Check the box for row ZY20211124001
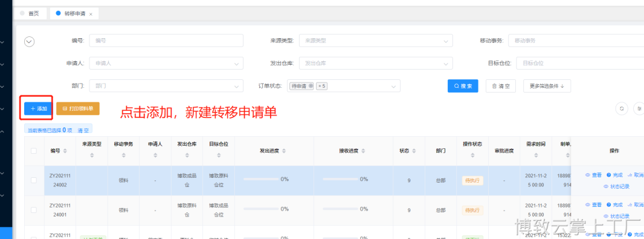 (x=34, y=210)
